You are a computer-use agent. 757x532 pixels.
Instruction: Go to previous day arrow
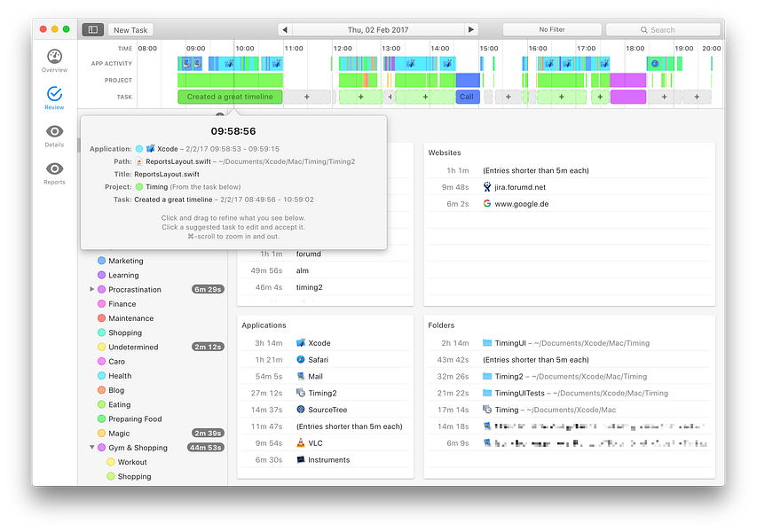click(x=285, y=29)
